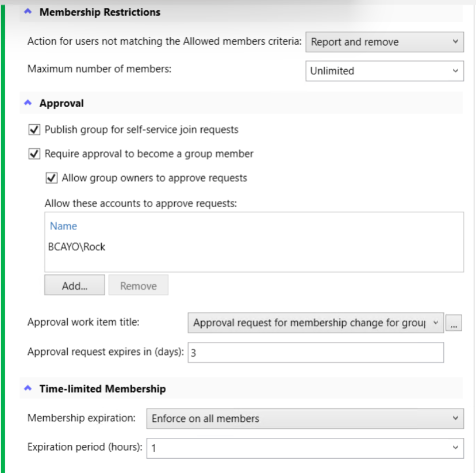Click the ellipsis button beside work item title
Screen dimensions: 476x473
454,324
